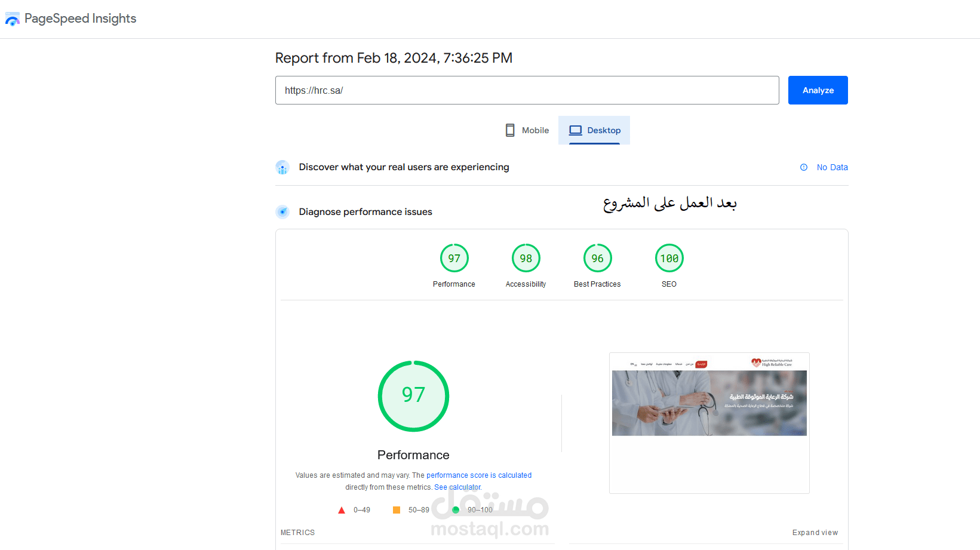
Task: Click the desktop laptop icon
Action: tap(575, 130)
